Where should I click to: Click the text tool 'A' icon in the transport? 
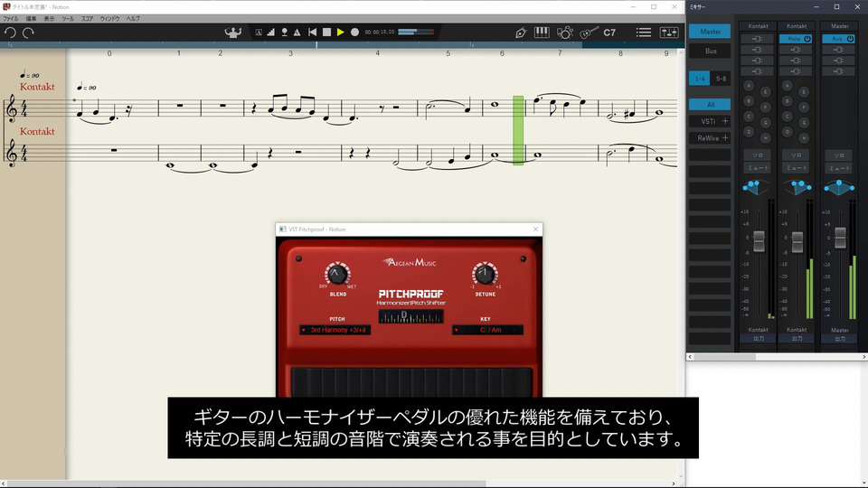pos(259,33)
